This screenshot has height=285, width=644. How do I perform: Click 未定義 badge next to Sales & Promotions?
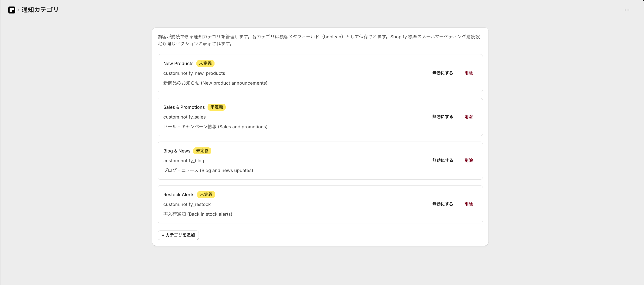217,107
